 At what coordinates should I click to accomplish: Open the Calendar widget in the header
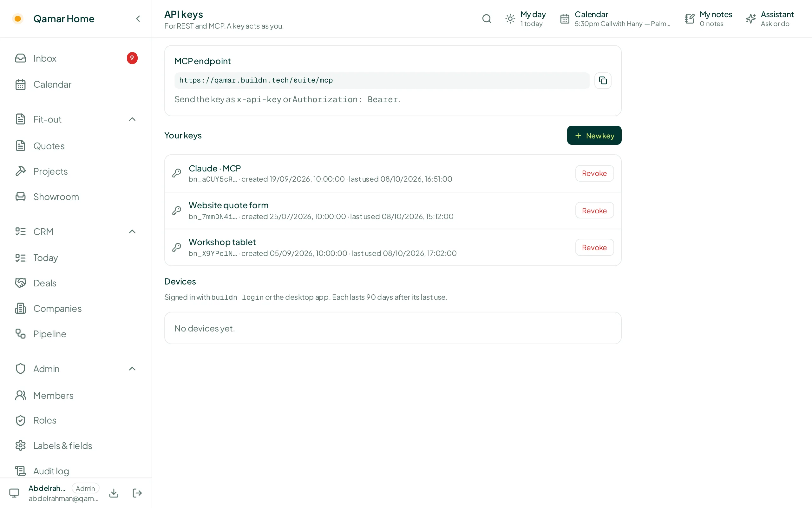[x=615, y=19]
